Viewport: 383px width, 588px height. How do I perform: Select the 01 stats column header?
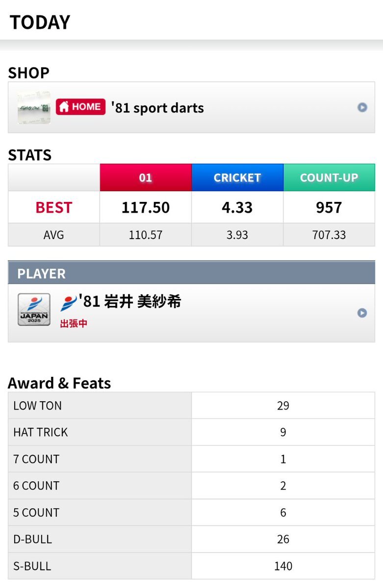[x=146, y=177]
